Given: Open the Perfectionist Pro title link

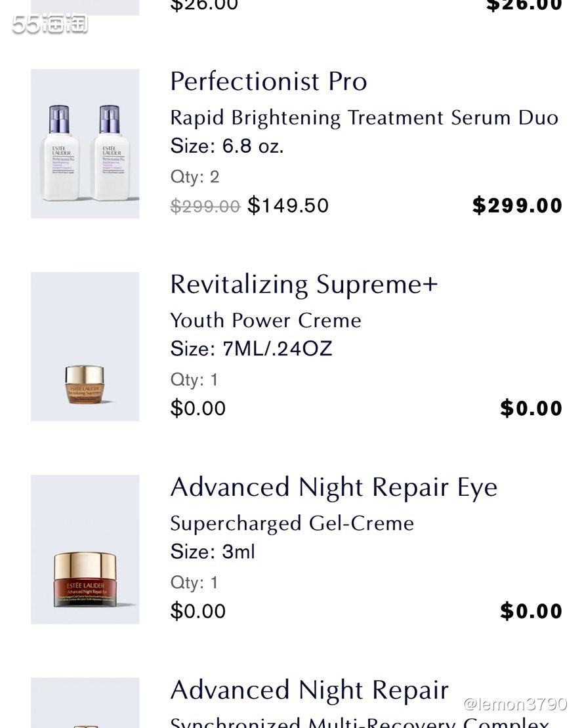Looking at the screenshot, I should tap(268, 81).
